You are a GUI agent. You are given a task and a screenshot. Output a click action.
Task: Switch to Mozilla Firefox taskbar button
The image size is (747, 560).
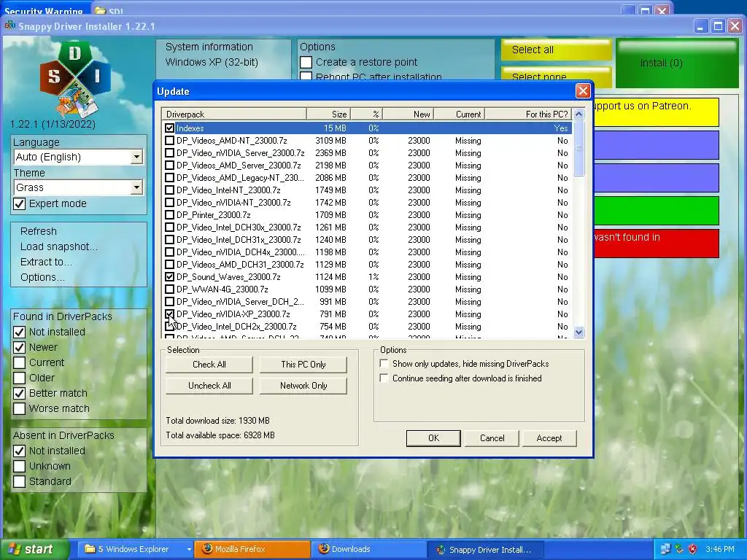[x=253, y=549]
